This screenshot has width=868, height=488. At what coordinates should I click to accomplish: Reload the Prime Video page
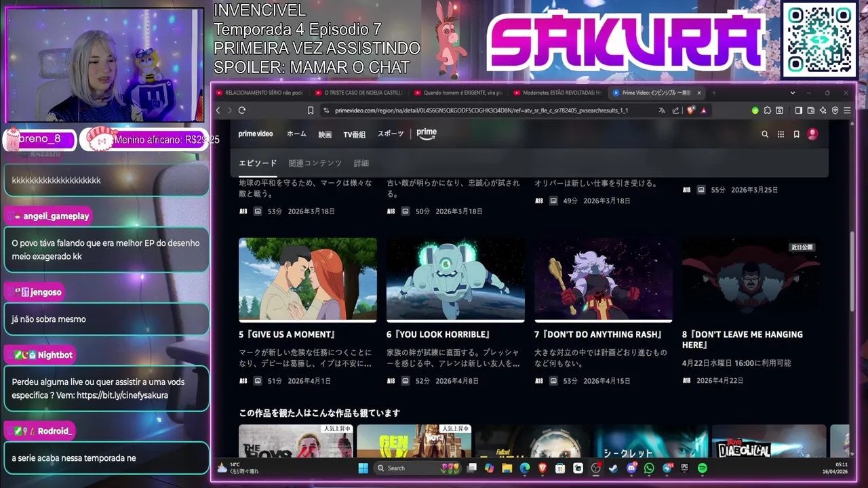(x=241, y=110)
